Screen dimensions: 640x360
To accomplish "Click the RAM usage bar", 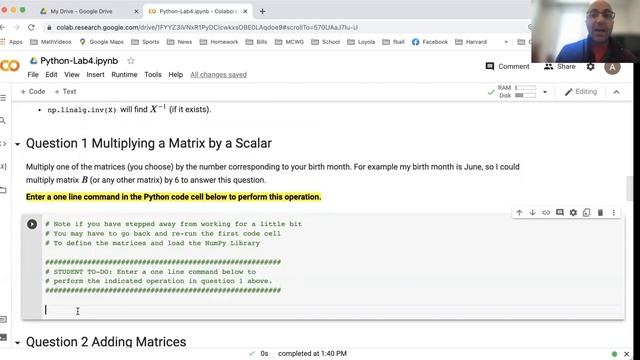I will pyautogui.click(x=525, y=88).
